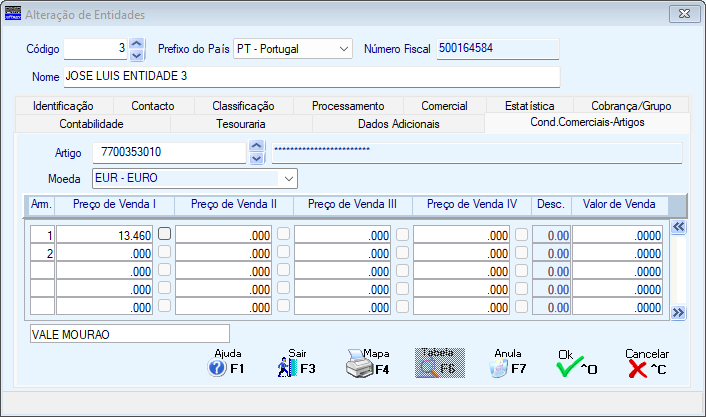706x417 pixels.
Task: Click the double right arrow beside table
Action: (678, 313)
